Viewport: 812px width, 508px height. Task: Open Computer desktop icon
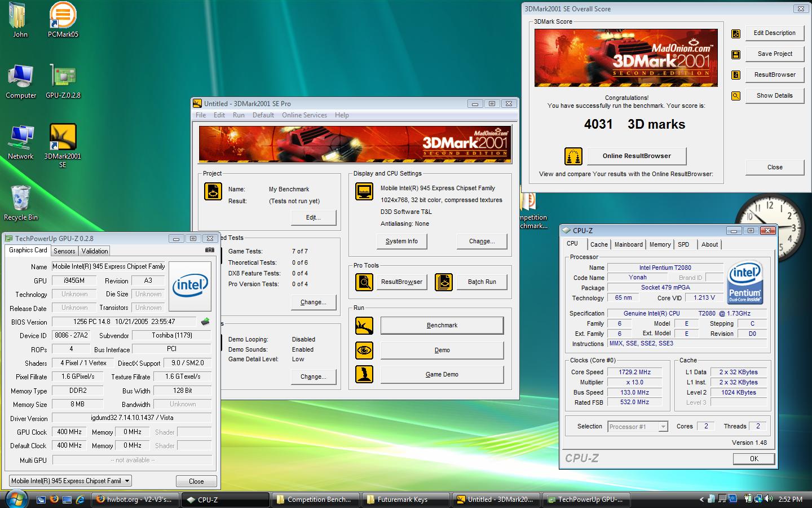pyautogui.click(x=21, y=81)
